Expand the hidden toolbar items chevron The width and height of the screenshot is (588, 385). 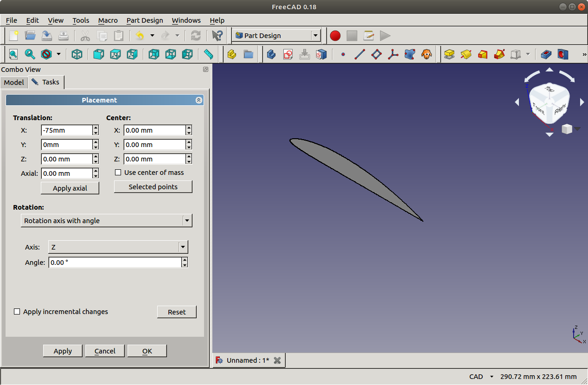point(584,54)
